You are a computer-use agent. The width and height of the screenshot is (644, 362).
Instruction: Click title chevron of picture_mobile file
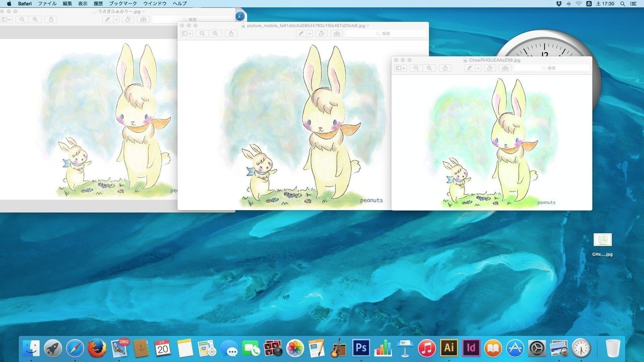point(368,25)
